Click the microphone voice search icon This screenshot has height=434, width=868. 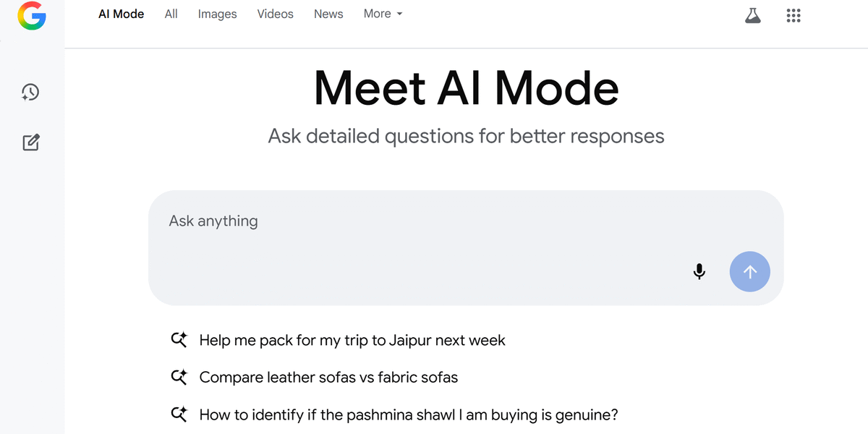pos(699,272)
